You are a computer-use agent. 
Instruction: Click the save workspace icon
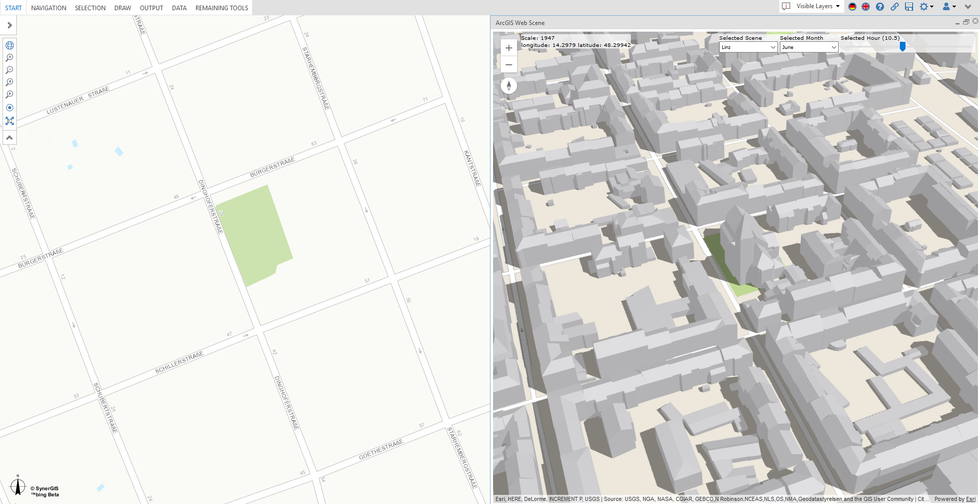click(x=909, y=7)
